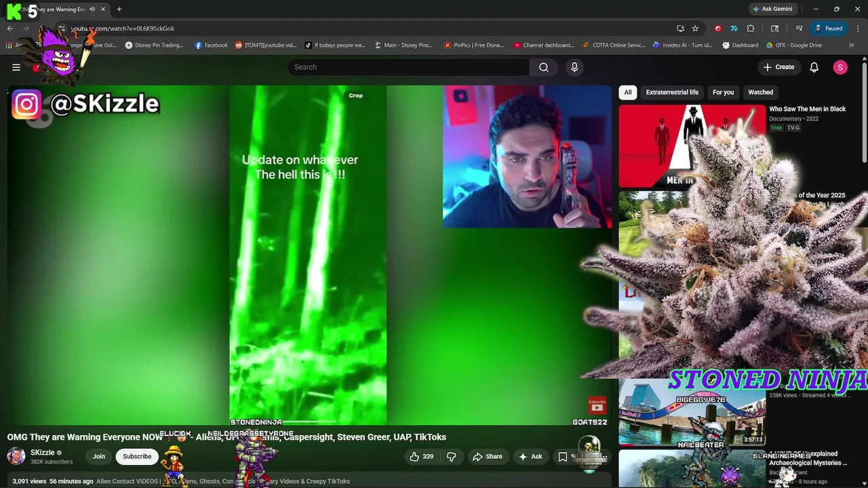The image size is (868, 488).
Task: Click the 'TV-G' rating badge
Action: (793, 127)
